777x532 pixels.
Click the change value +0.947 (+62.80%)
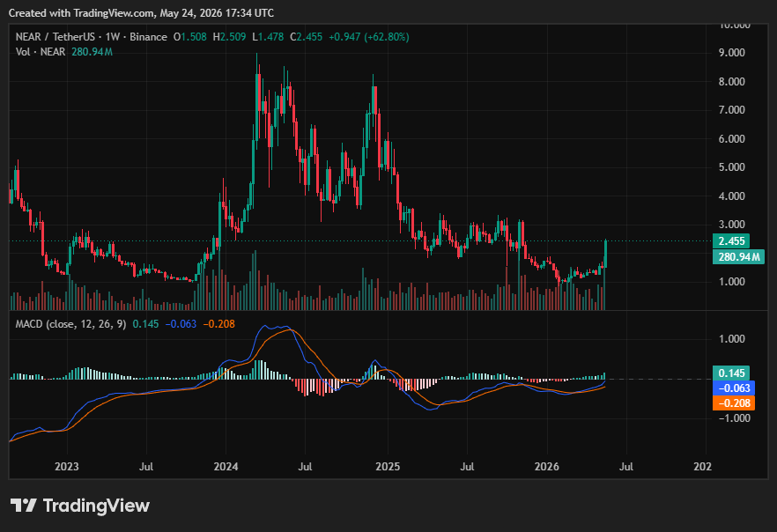pos(368,37)
